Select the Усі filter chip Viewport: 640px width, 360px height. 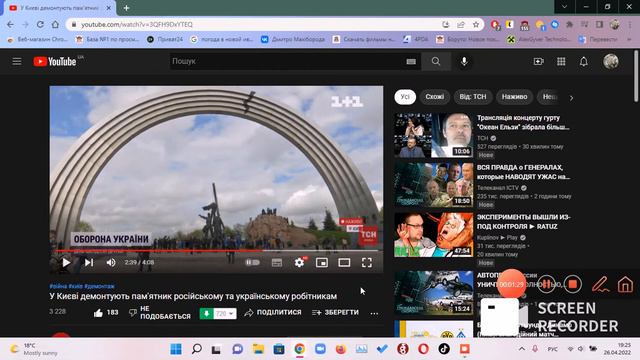point(405,97)
